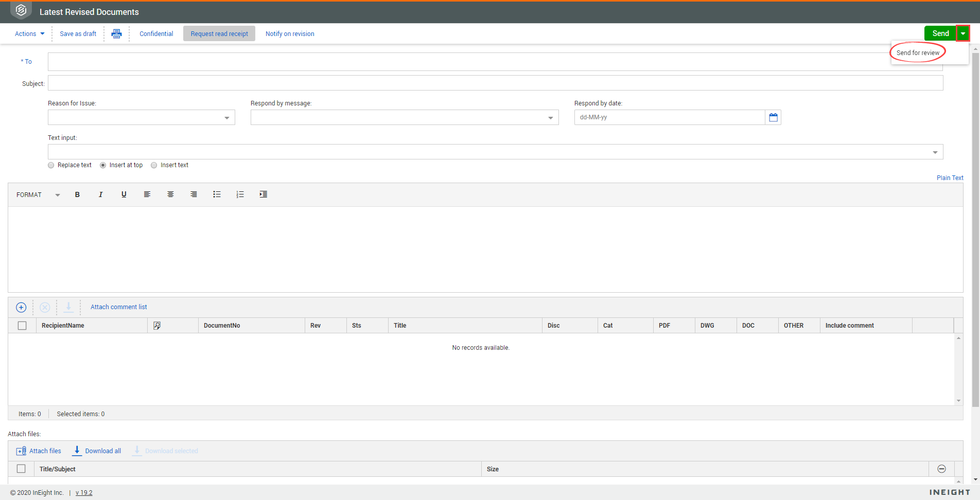Click the add document plus icon
The width and height of the screenshot is (980, 500).
[x=21, y=307]
